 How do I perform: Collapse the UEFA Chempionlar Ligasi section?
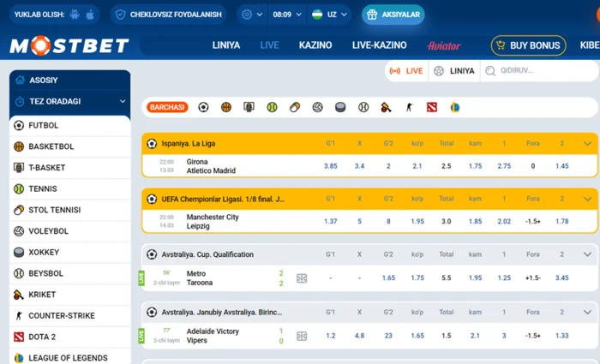coord(587,199)
